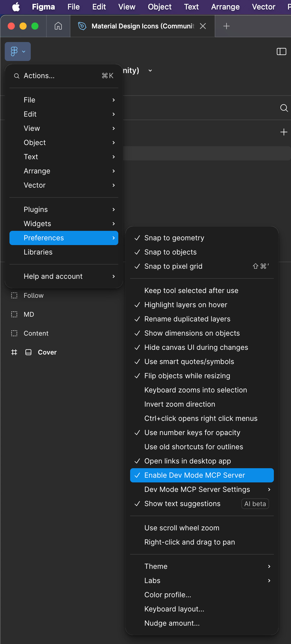
Task: Open Help and account submenu
Action: [64, 276]
